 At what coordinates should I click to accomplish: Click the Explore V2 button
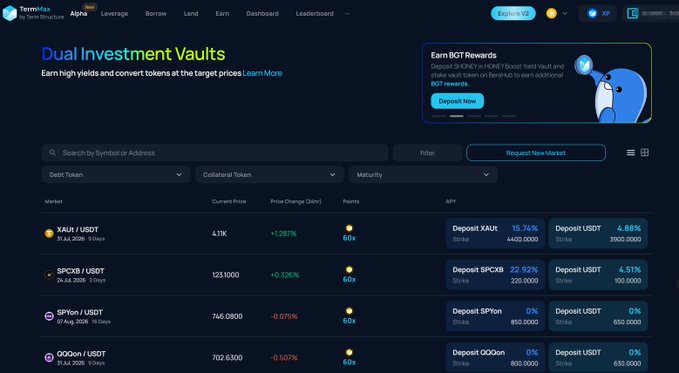(513, 13)
